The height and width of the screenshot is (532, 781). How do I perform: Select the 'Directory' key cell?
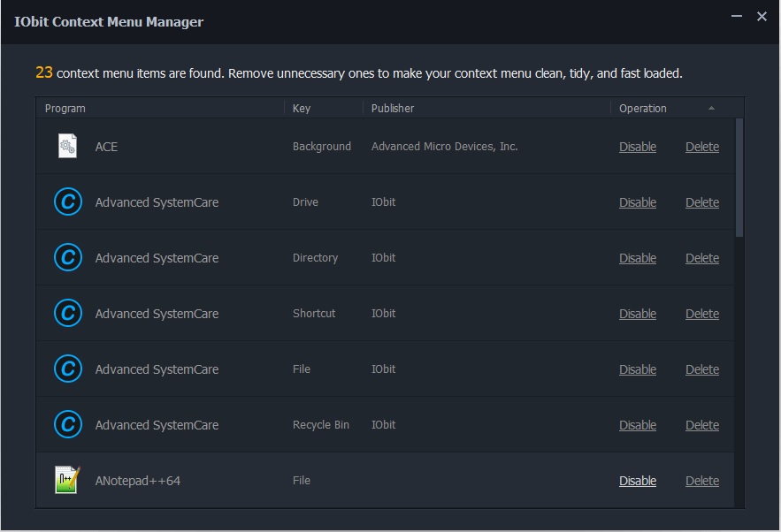pos(315,258)
